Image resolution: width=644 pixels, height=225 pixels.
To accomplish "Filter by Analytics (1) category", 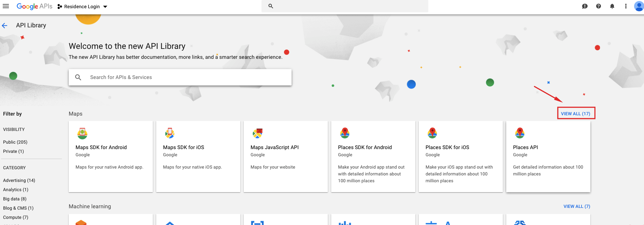I will [16, 190].
